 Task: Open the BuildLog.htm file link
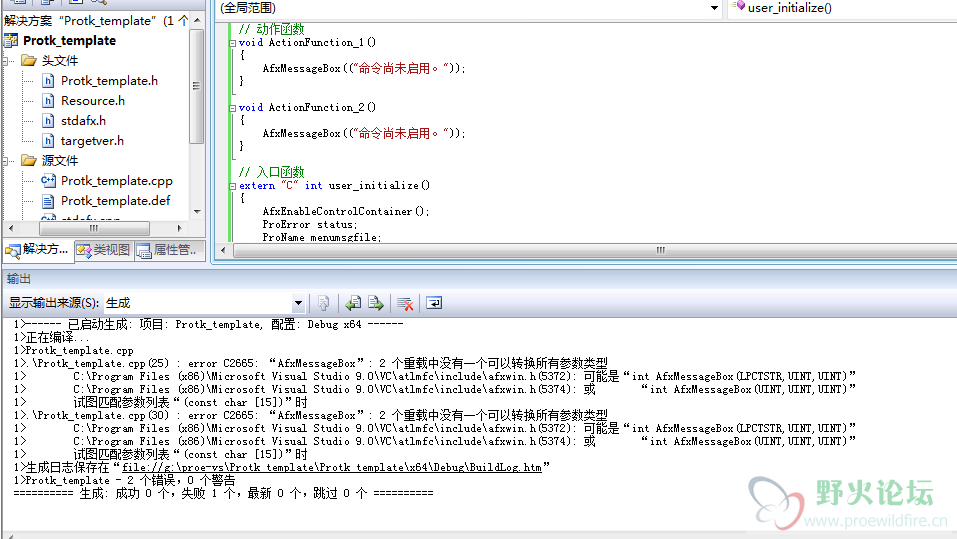(x=332, y=468)
